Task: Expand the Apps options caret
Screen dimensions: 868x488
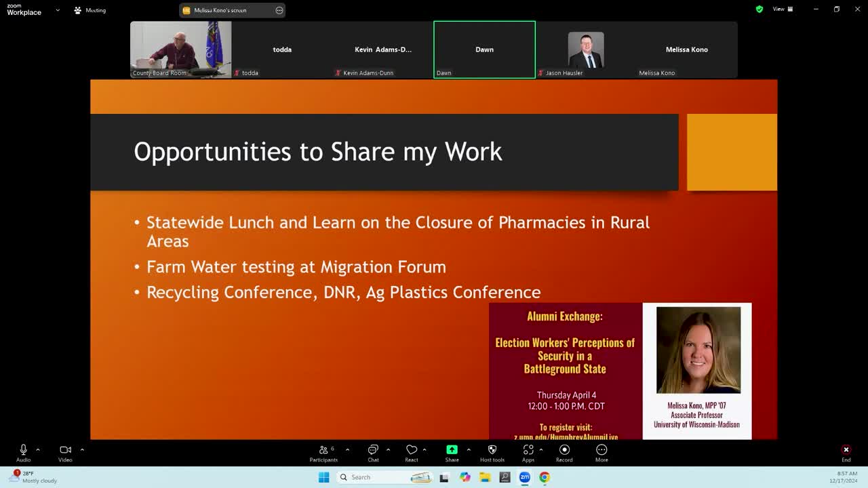Action: (x=540, y=449)
